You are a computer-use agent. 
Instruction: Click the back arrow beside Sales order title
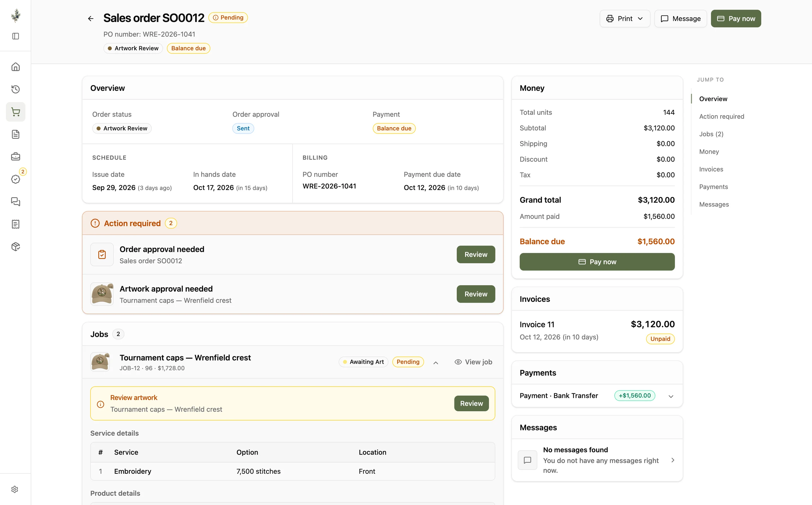(x=91, y=18)
